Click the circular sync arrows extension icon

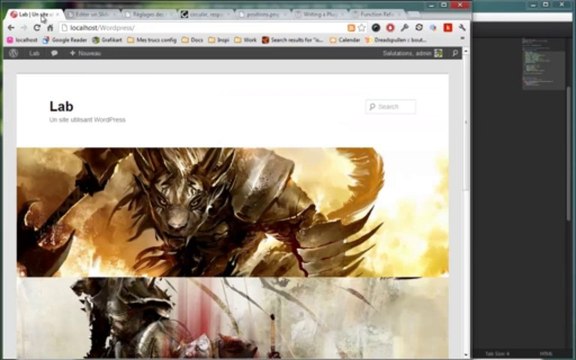pyautogui.click(x=419, y=28)
